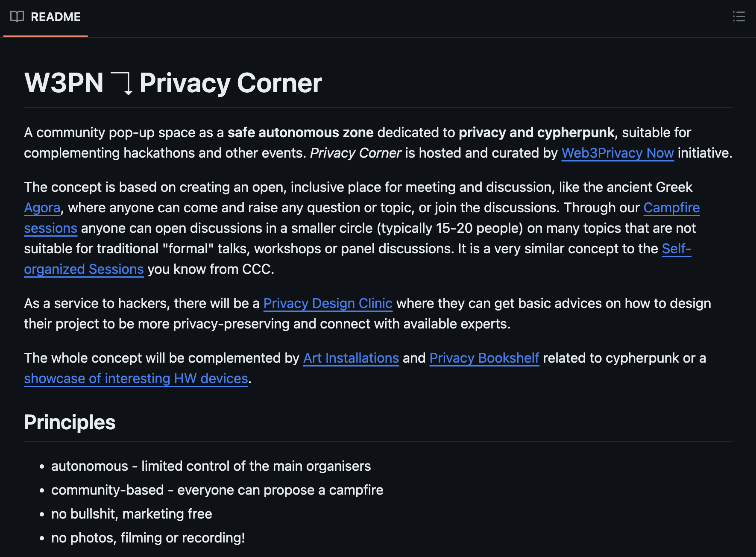The image size is (756, 557).
Task: Select the README tab
Action: tap(45, 17)
